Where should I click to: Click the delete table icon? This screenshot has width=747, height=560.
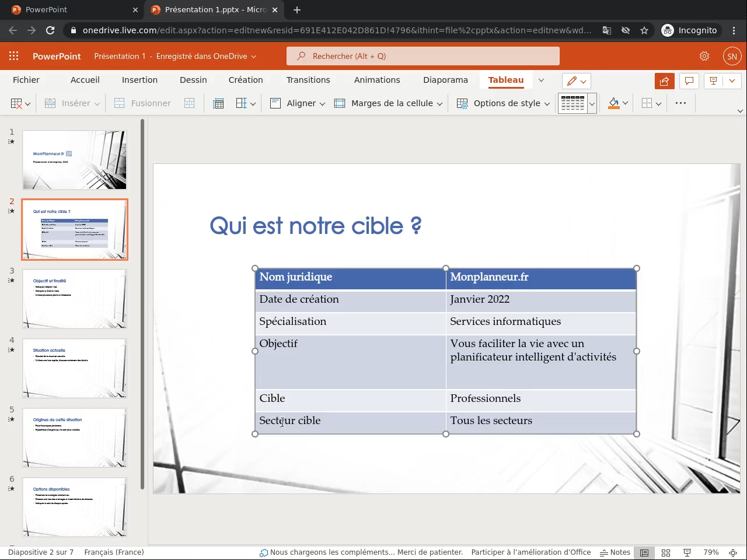[16, 103]
